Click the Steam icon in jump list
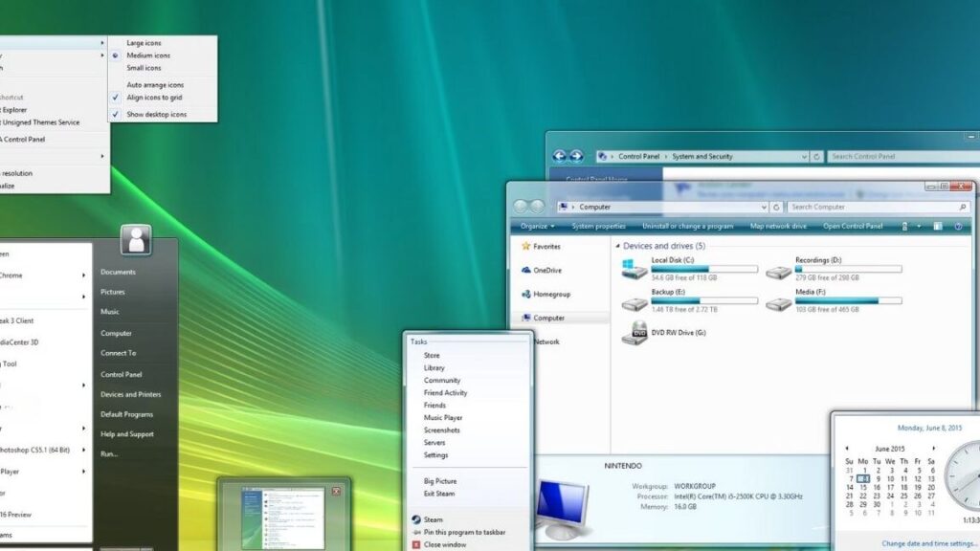980x551 pixels. click(x=415, y=519)
